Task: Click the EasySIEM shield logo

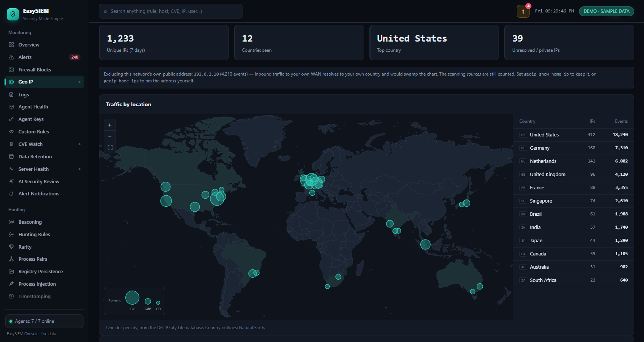Action: coord(13,14)
